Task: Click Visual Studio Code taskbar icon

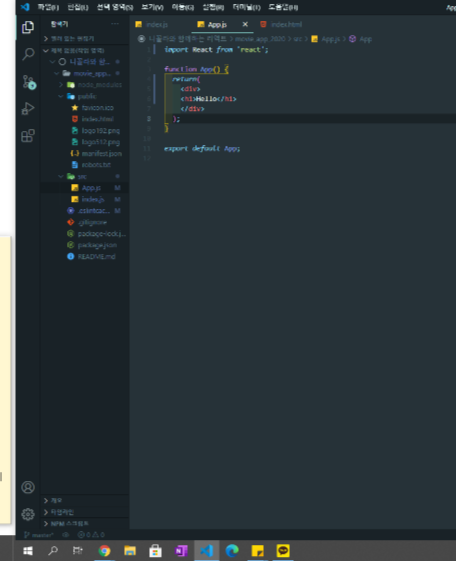Action: click(207, 550)
